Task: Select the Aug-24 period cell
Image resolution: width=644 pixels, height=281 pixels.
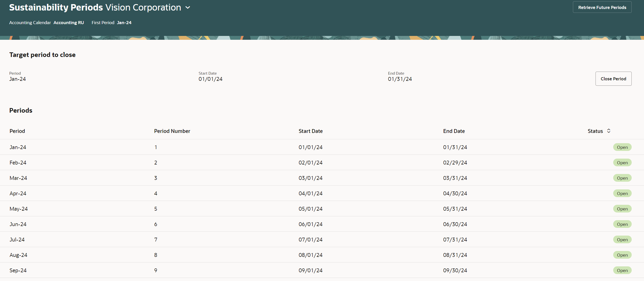Action: [x=18, y=255]
